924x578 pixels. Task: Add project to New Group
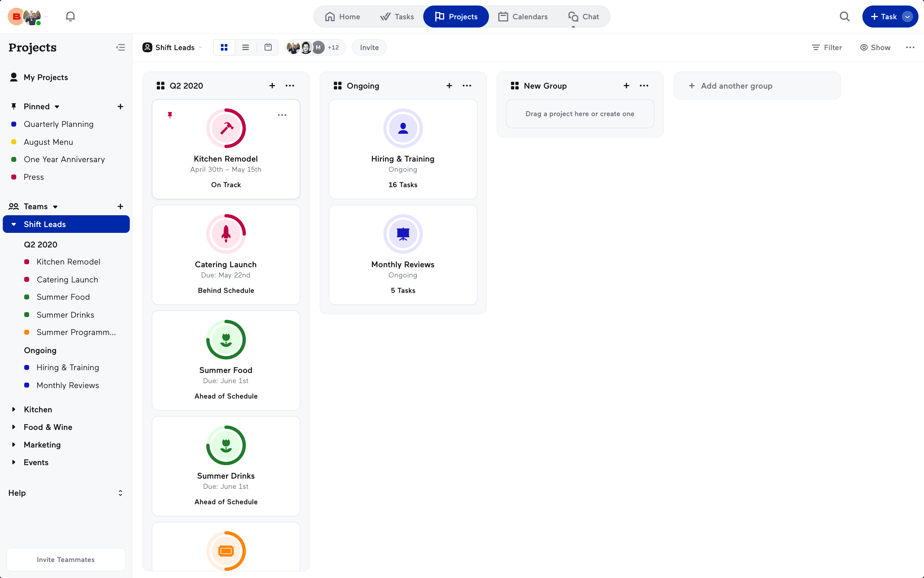point(626,86)
